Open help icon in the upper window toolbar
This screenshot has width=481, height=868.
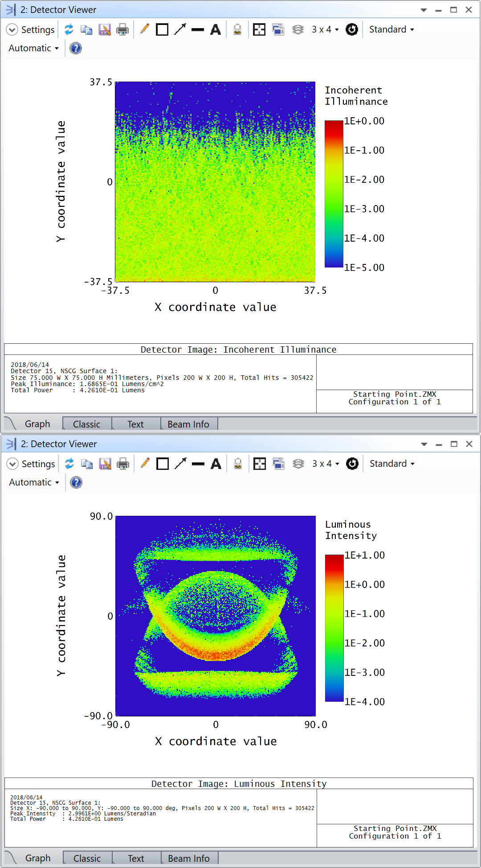point(76,48)
